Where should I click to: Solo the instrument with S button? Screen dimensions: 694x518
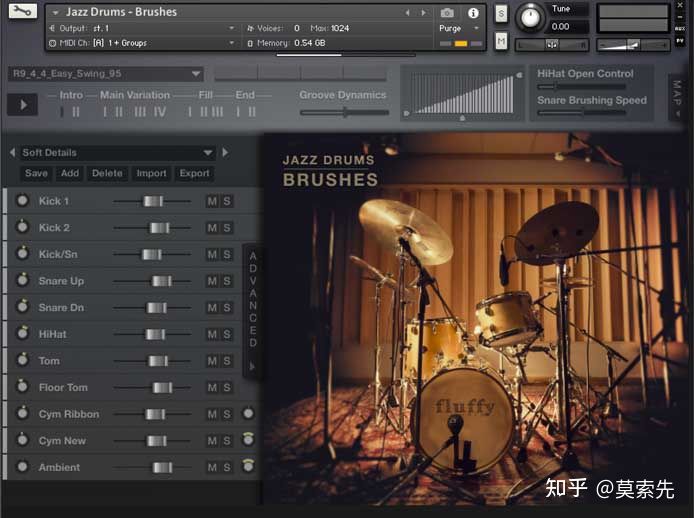pyautogui.click(x=501, y=14)
